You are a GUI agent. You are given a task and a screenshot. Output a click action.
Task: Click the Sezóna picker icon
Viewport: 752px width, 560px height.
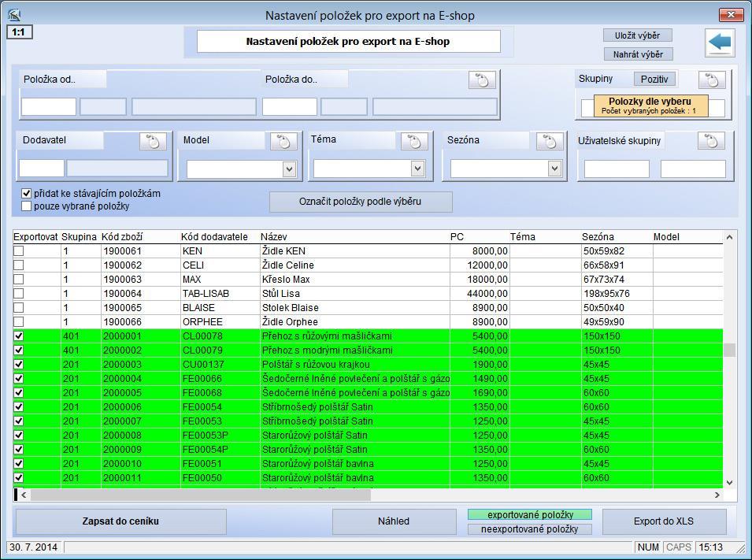[x=550, y=141]
